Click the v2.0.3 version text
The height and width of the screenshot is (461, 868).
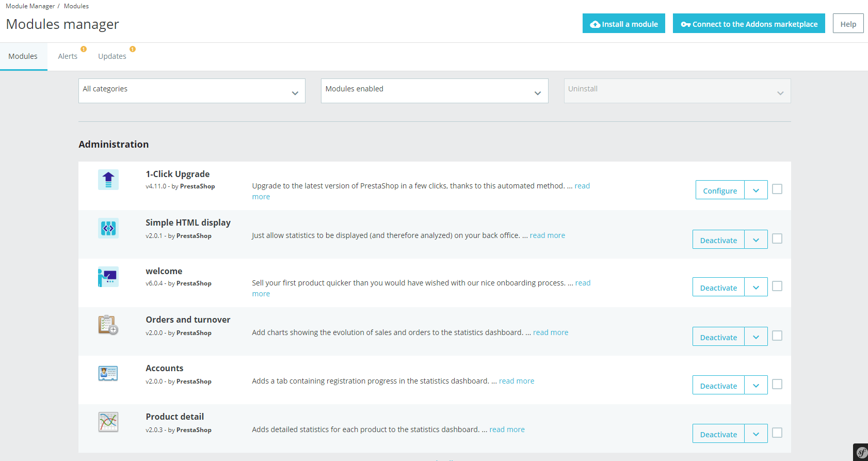[154, 430]
